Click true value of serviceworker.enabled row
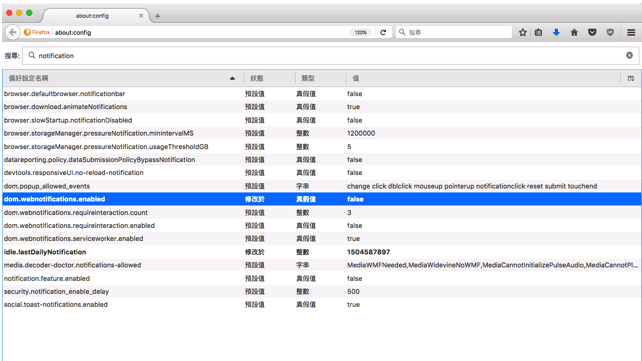The width and height of the screenshot is (642, 361). tap(353, 239)
